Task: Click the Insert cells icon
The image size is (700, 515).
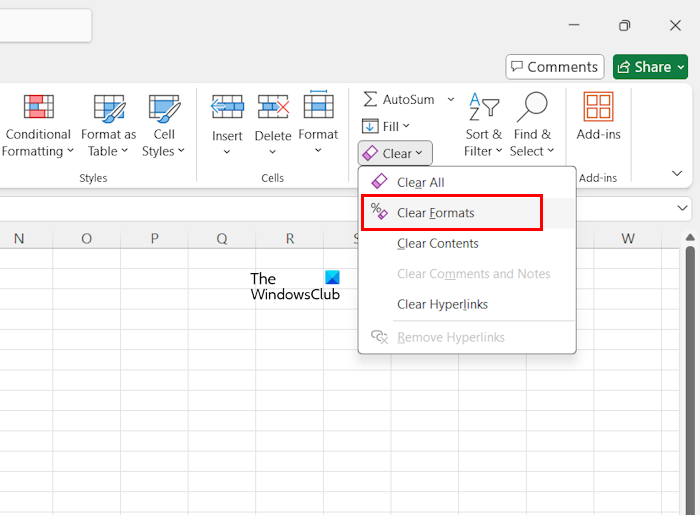Action: (227, 106)
